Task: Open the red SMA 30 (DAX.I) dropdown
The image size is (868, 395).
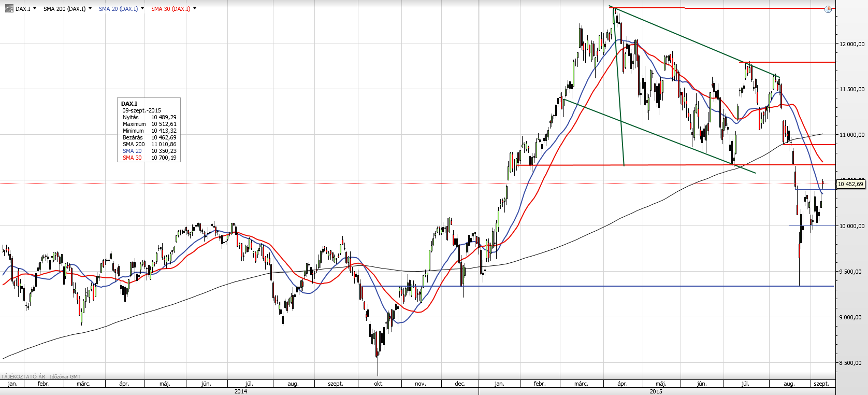Action: tap(195, 8)
